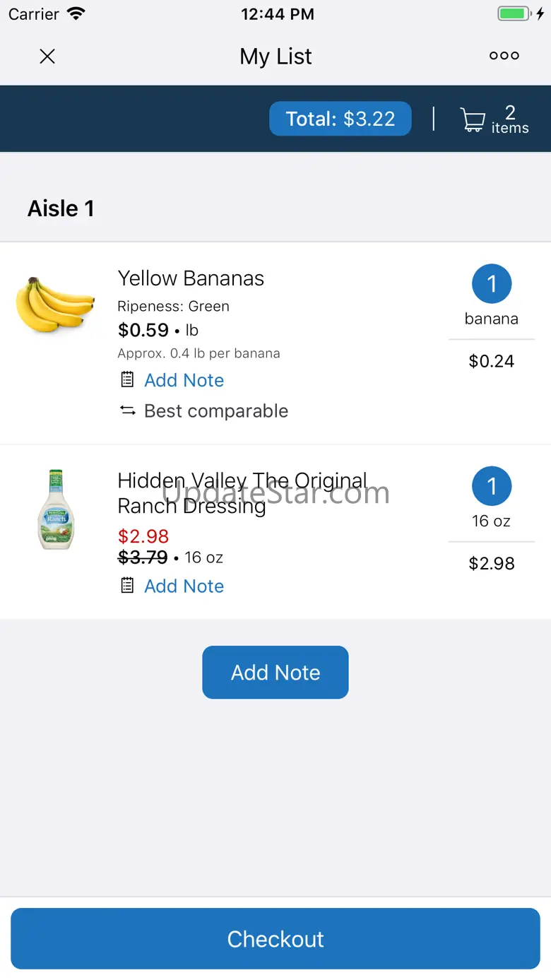This screenshot has width=551, height=980.
Task: Add a note to Yellow Bananas
Action: click(x=184, y=380)
